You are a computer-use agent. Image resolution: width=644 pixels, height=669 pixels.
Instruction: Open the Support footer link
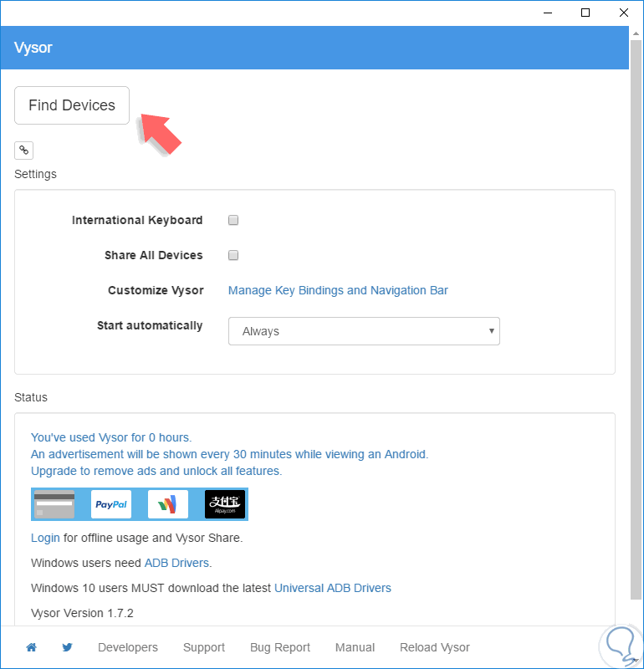point(204,647)
